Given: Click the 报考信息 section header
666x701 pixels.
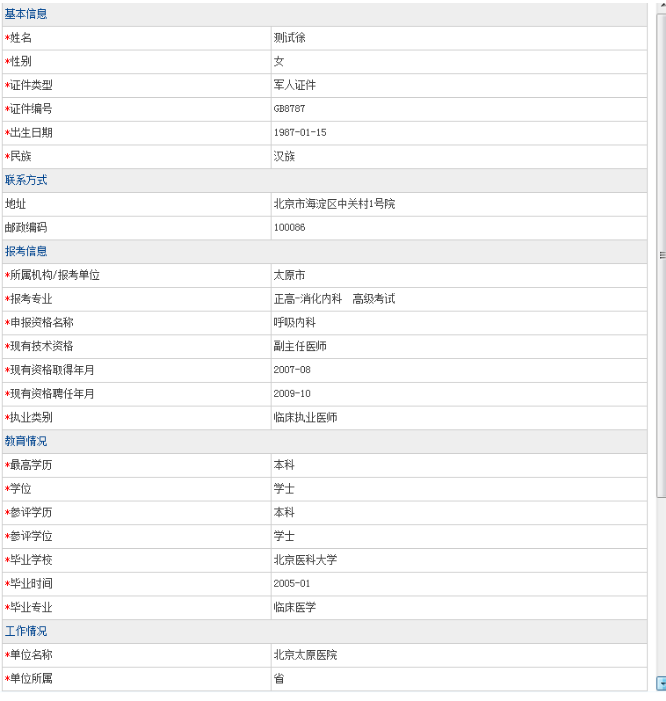Looking at the screenshot, I should (26, 251).
